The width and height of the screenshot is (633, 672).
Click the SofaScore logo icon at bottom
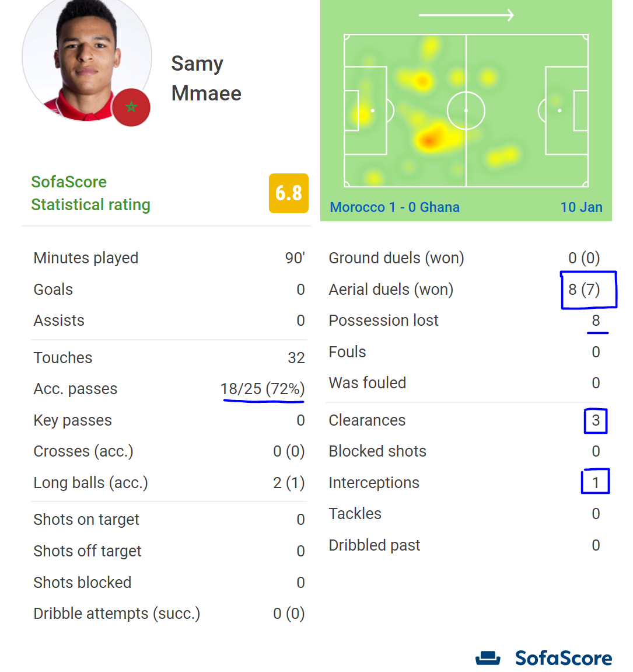pyautogui.click(x=488, y=658)
